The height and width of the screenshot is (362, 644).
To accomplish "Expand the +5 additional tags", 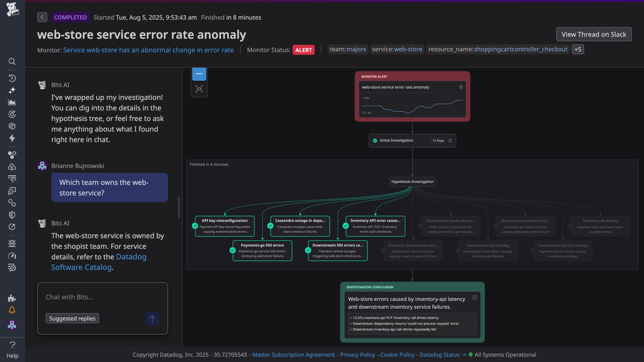I will pos(578,49).
